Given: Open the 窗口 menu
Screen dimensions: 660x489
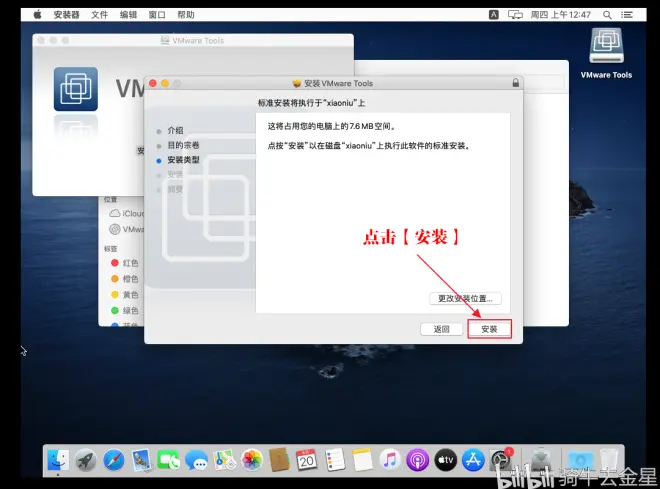Looking at the screenshot, I should (157, 15).
